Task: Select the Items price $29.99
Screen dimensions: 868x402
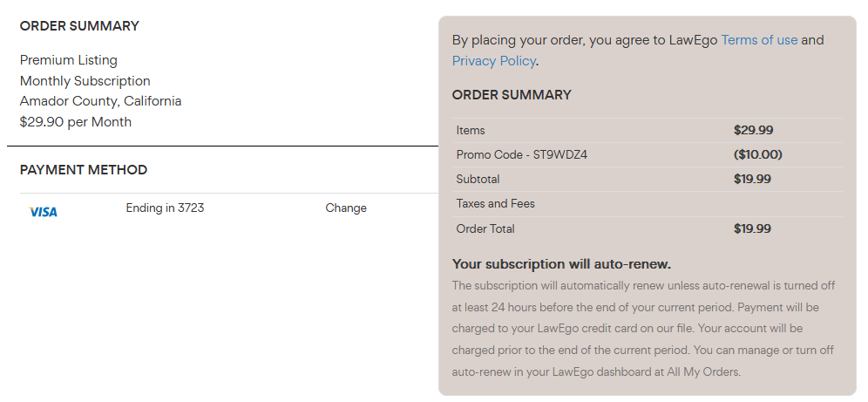Action: [x=753, y=130]
